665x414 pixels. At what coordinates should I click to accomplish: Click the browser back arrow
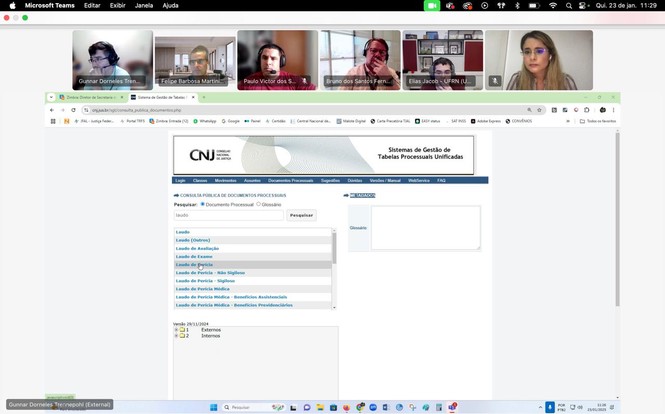point(52,110)
